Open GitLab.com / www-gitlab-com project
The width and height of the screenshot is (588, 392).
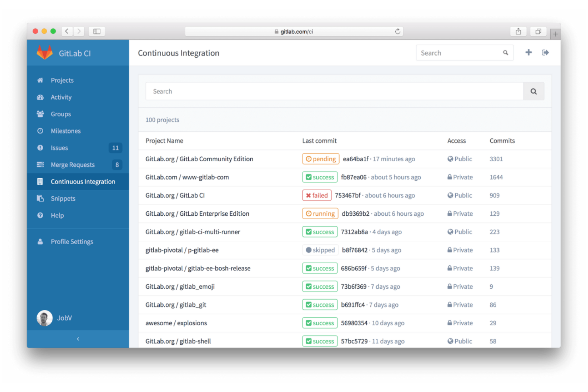click(x=187, y=177)
